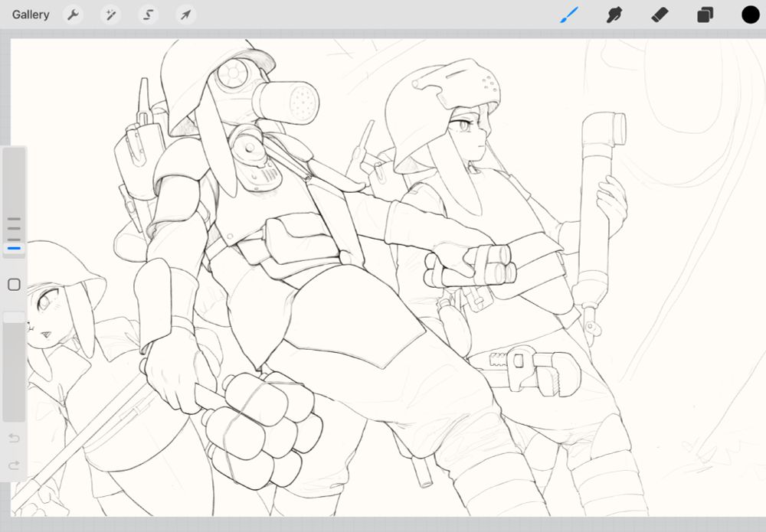The height and width of the screenshot is (532, 766).
Task: Select the Brush tool
Action: tap(569, 15)
